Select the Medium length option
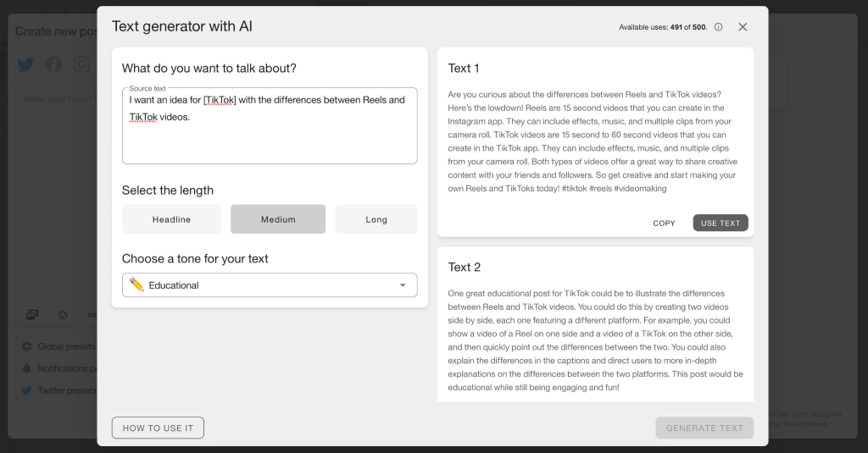Viewport: 868px width, 453px height. 278,219
